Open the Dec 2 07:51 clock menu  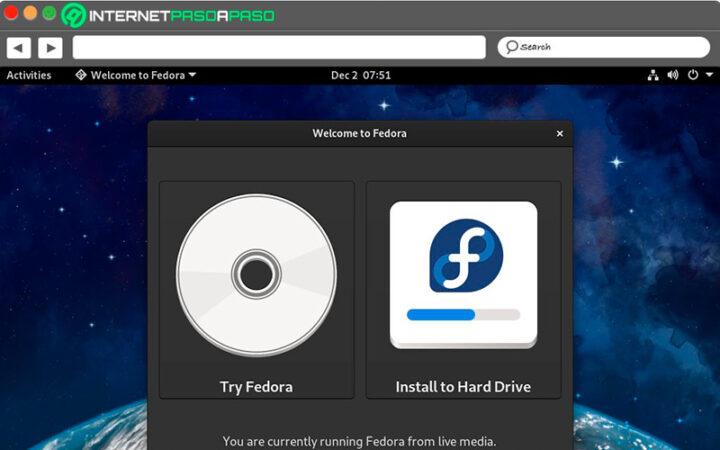pos(360,75)
